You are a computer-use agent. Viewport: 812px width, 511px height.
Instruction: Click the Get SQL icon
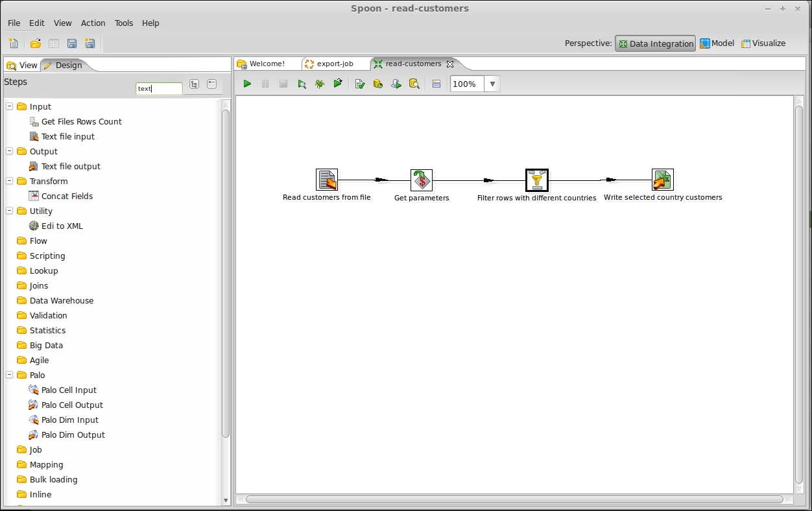coord(396,84)
